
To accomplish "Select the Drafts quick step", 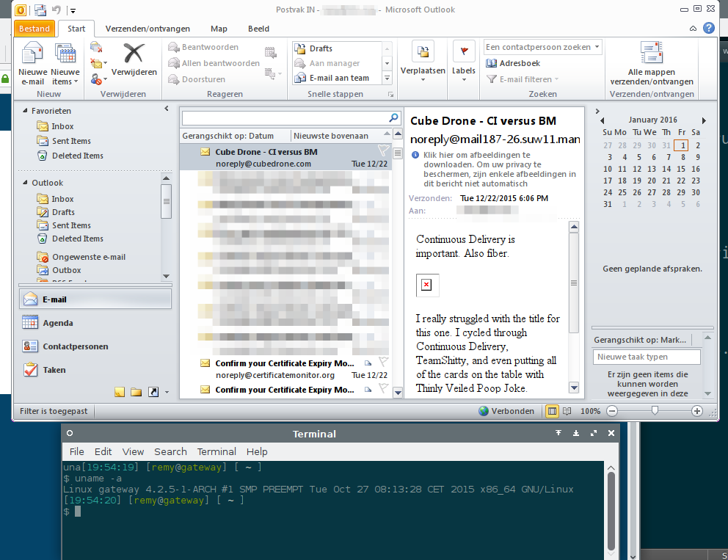I will pyautogui.click(x=338, y=48).
